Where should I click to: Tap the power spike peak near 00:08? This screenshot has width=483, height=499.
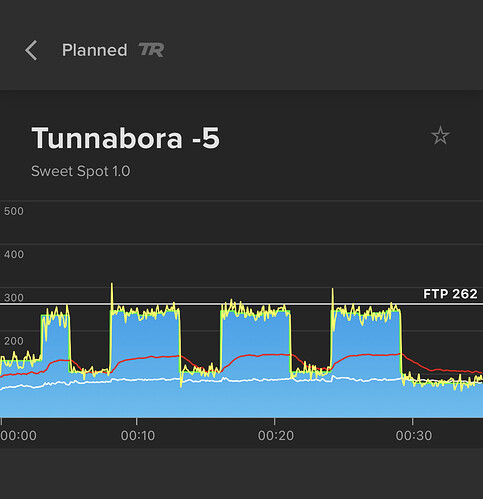(x=112, y=285)
